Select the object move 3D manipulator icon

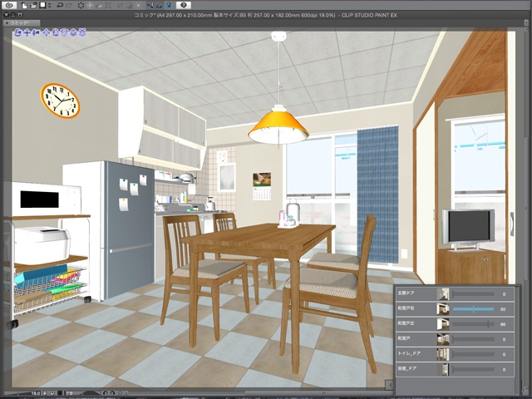coord(47,32)
